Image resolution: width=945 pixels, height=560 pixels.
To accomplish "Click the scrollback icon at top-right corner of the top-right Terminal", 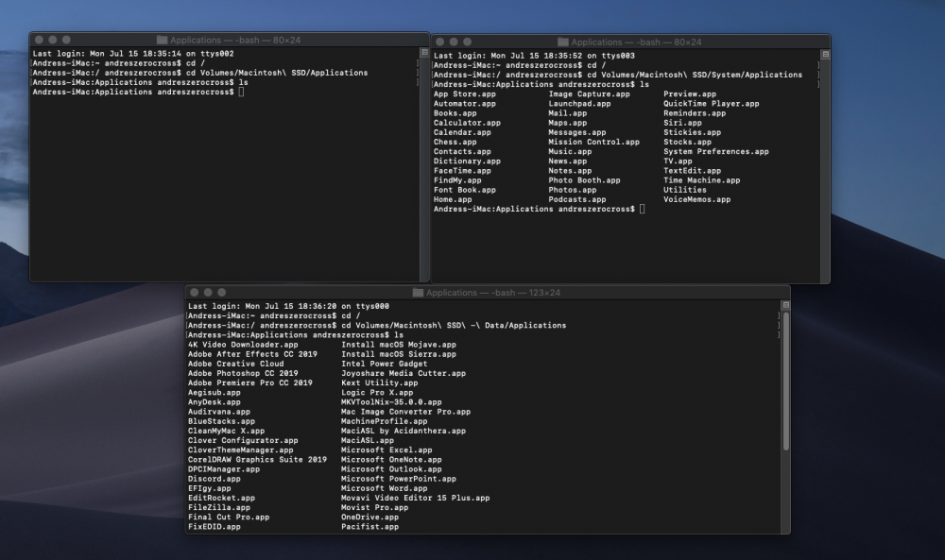I will (x=825, y=55).
